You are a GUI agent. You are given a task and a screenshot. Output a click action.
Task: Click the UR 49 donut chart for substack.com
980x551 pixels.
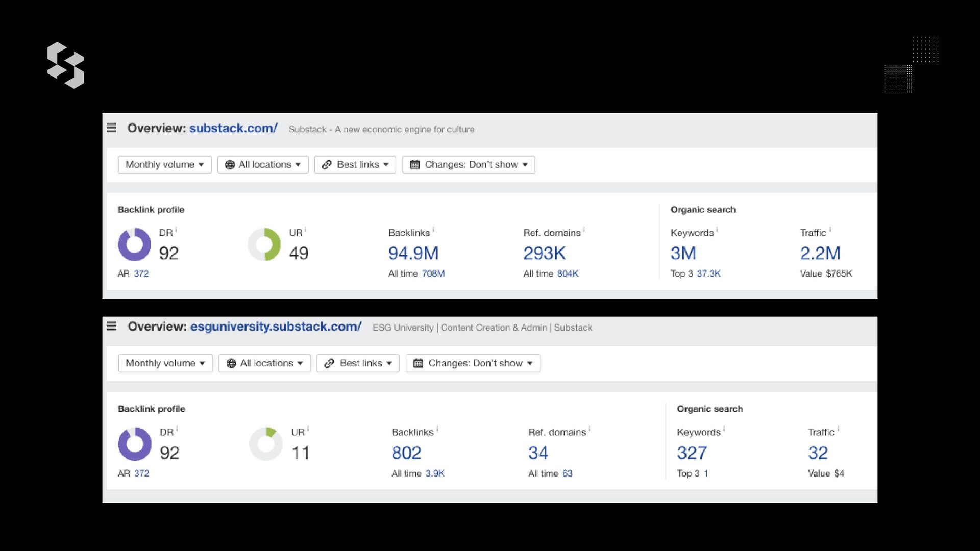[x=264, y=244]
